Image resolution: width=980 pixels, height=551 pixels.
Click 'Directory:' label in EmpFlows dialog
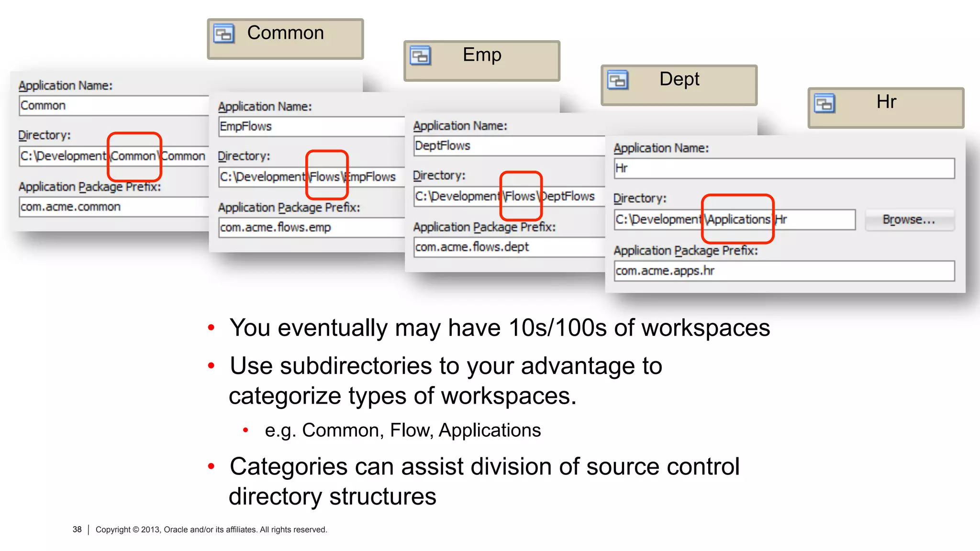click(244, 156)
